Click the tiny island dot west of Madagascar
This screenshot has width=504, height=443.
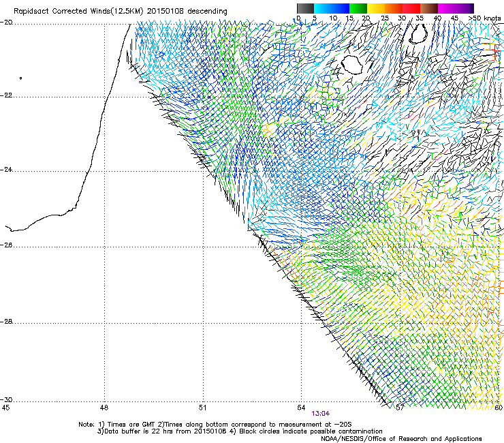click(21, 78)
